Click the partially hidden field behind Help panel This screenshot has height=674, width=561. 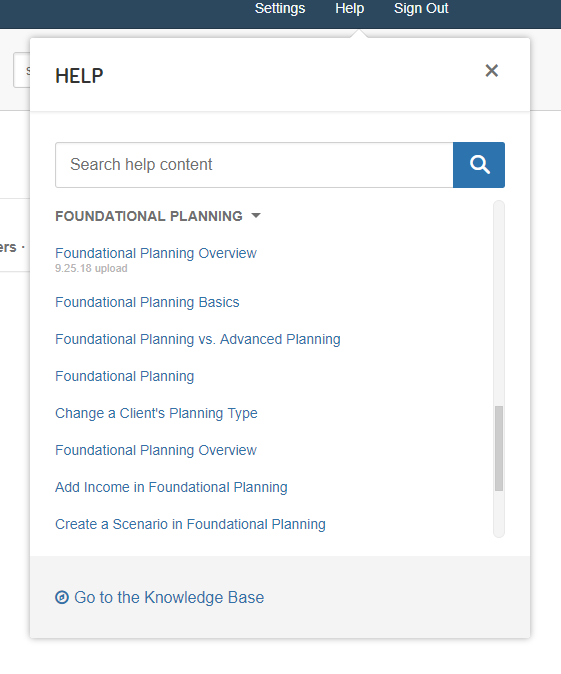21,70
